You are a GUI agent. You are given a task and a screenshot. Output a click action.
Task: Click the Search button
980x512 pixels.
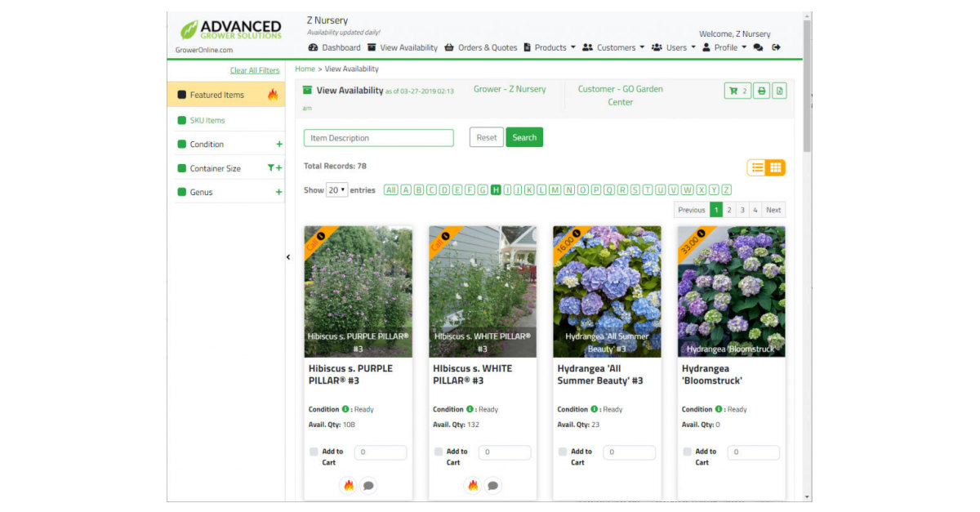tap(524, 137)
